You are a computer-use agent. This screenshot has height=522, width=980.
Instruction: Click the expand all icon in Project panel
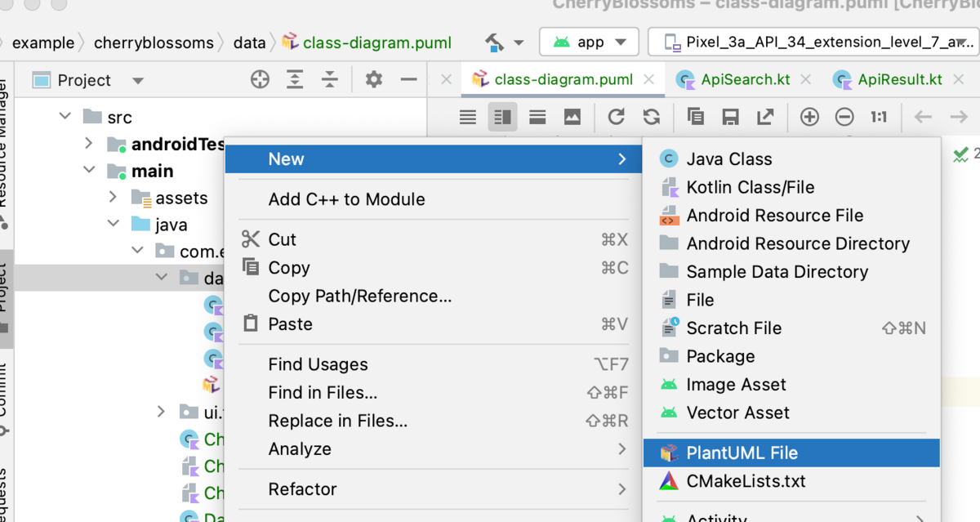coord(295,79)
